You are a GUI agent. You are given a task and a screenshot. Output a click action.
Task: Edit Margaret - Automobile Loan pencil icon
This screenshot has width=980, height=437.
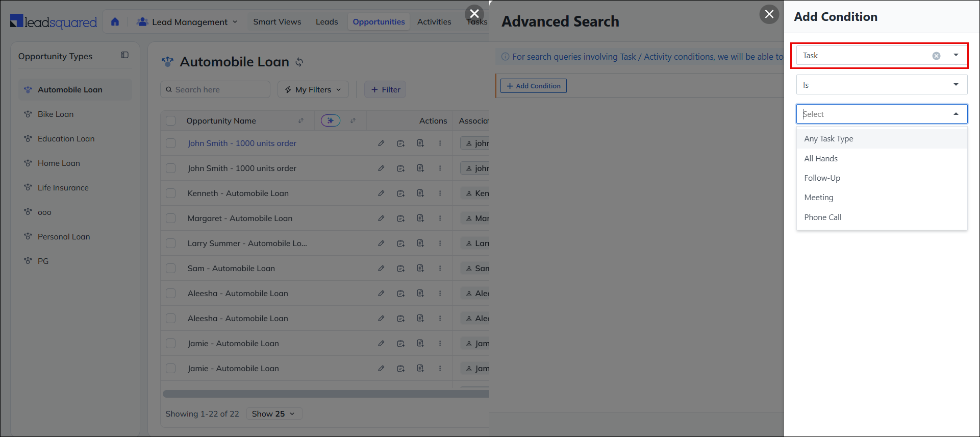tap(381, 218)
